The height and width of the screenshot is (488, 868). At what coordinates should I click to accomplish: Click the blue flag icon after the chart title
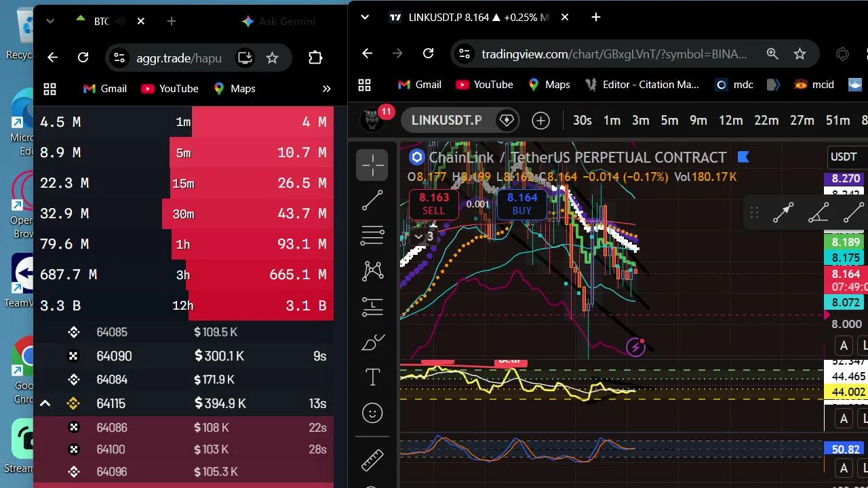(x=743, y=157)
